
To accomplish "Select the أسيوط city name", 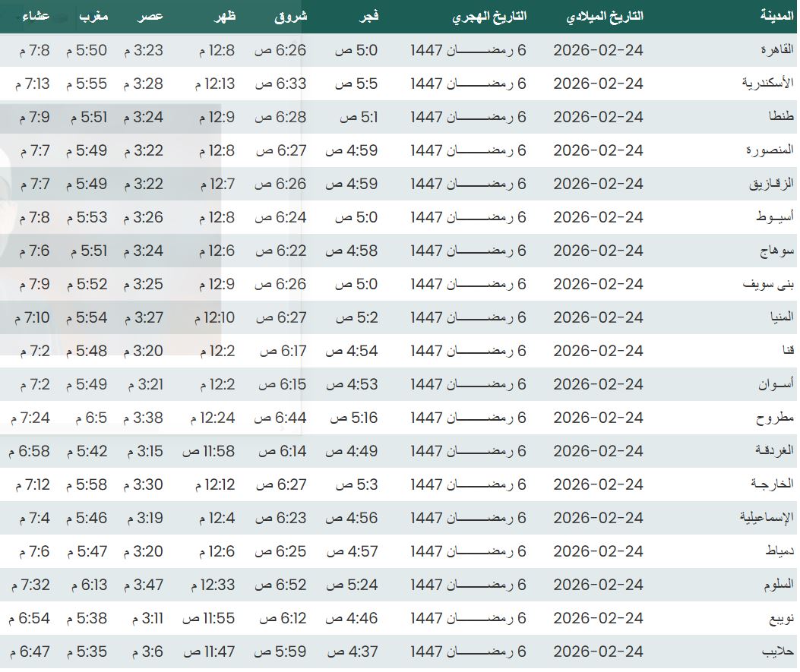I will point(775,217).
